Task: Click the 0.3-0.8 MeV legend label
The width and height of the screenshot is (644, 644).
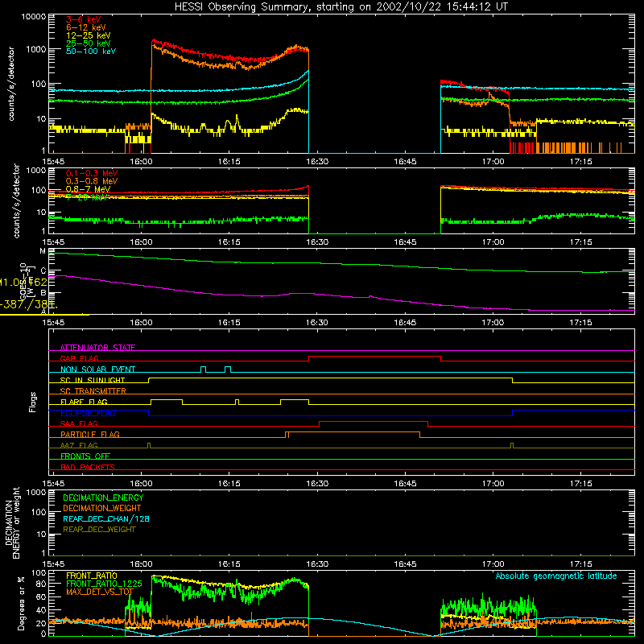Action: tap(92, 181)
